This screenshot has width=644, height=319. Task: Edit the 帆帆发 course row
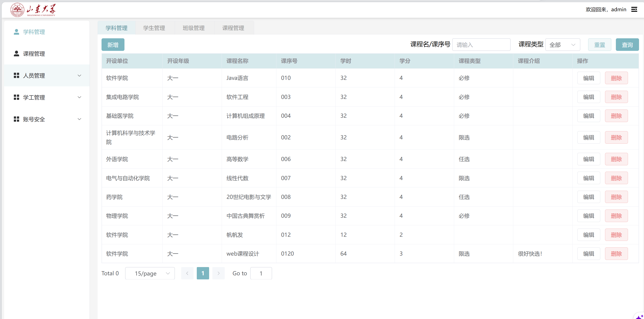click(589, 235)
